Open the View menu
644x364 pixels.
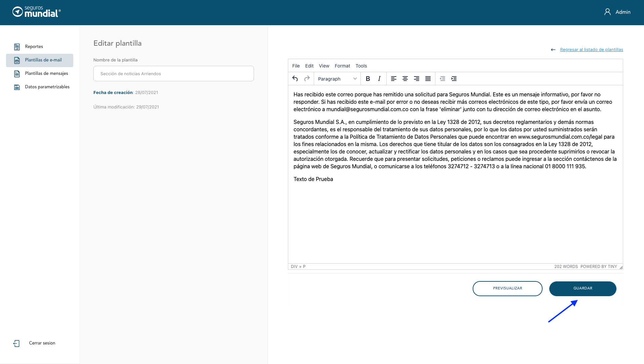tap(324, 66)
